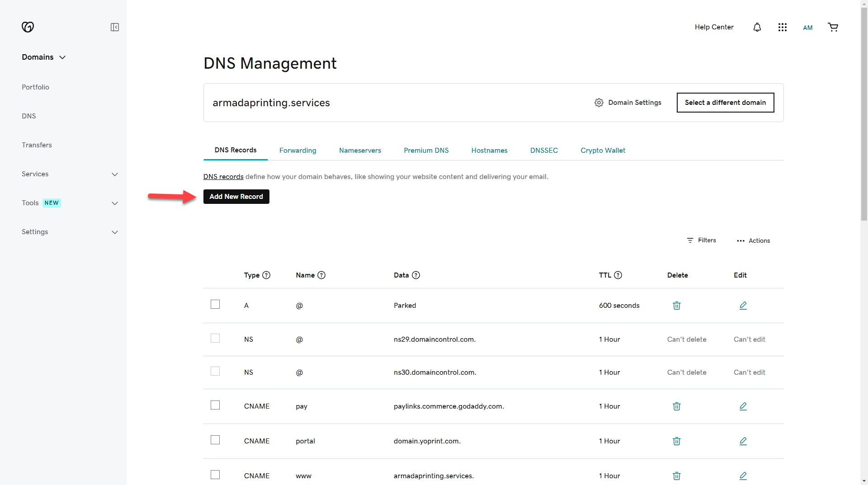Viewport: 868px width, 485px height.
Task: Select the pay CNAME checkbox
Action: [x=215, y=405]
